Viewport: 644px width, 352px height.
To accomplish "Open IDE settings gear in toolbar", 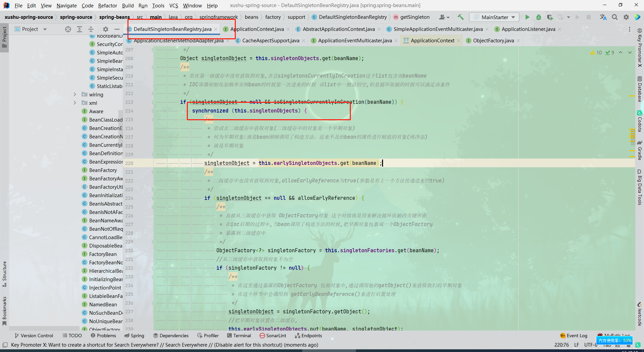I will (x=626, y=17).
